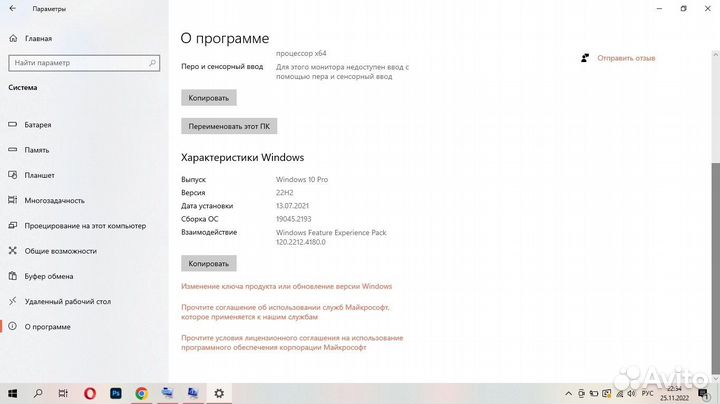Click the Отправить отзыв link
Screen dimensions: 720x404
tap(626, 58)
